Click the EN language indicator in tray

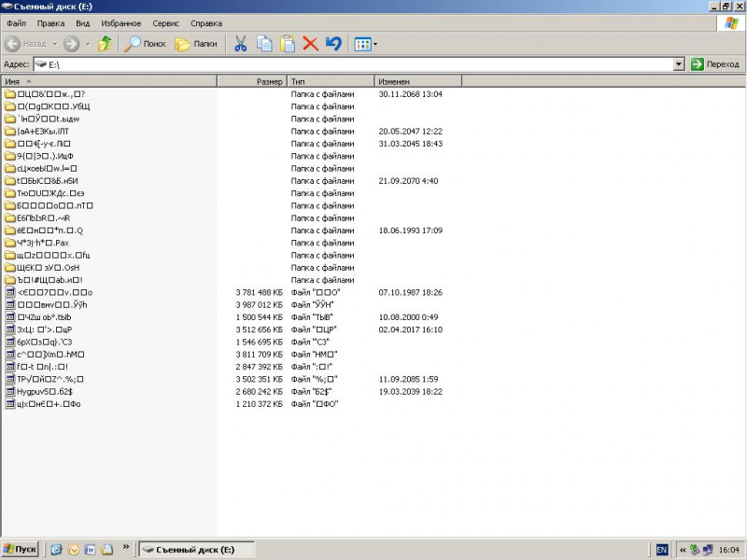(x=662, y=550)
